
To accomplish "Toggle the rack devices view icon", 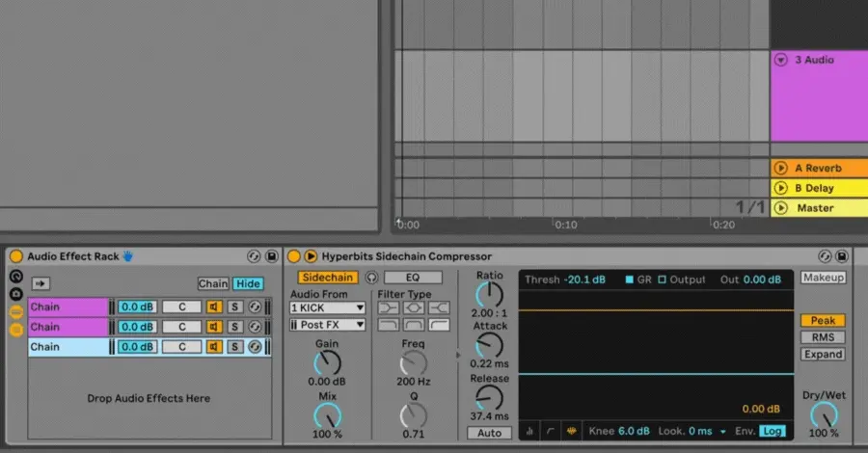I will [x=16, y=330].
